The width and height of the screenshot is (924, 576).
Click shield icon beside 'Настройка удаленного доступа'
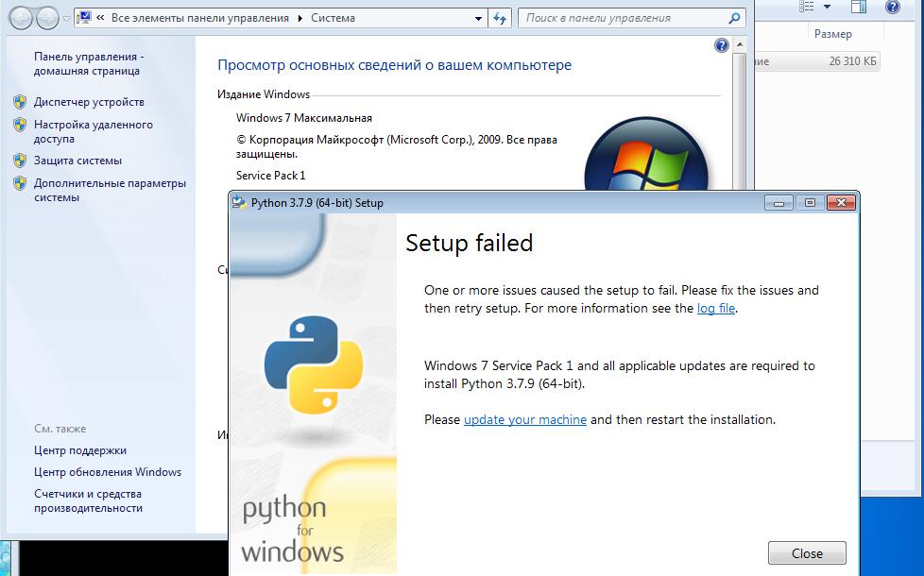[x=20, y=125]
